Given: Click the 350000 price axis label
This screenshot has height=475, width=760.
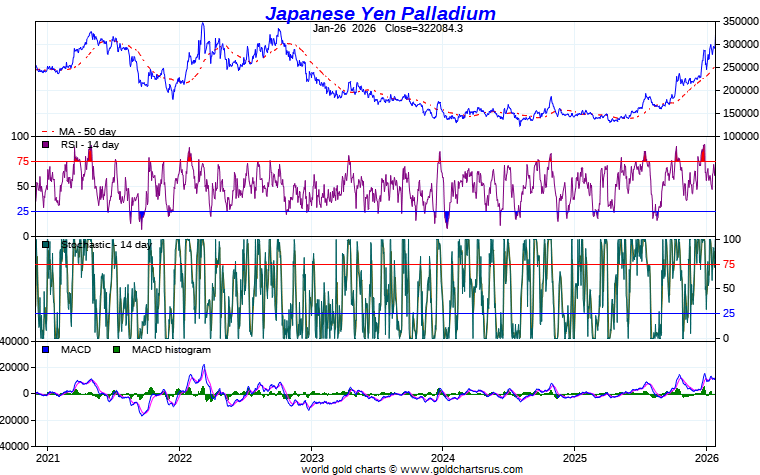Looking at the screenshot, I should tap(741, 21).
